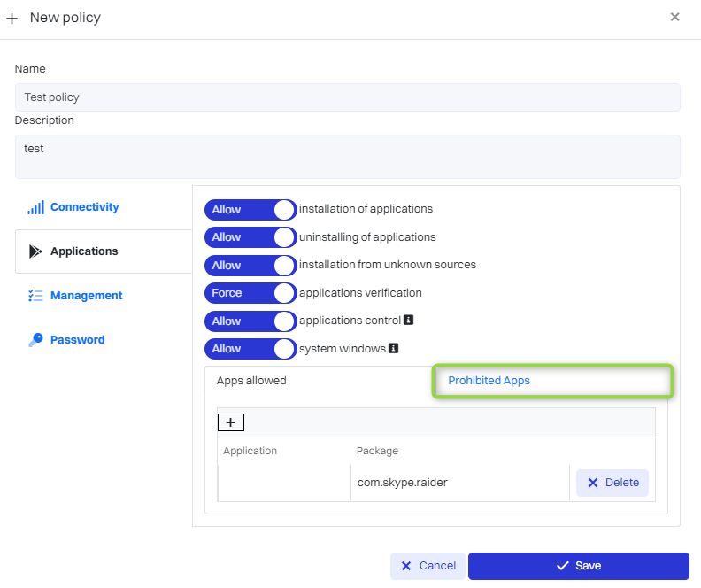Switch to the Prohibited Apps tab
701x588 pixels.
(x=489, y=381)
